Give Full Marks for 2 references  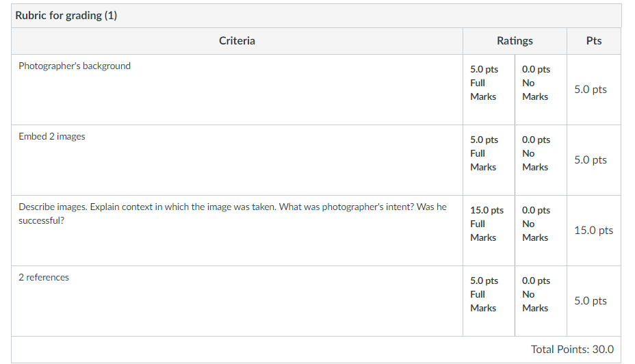click(489, 301)
